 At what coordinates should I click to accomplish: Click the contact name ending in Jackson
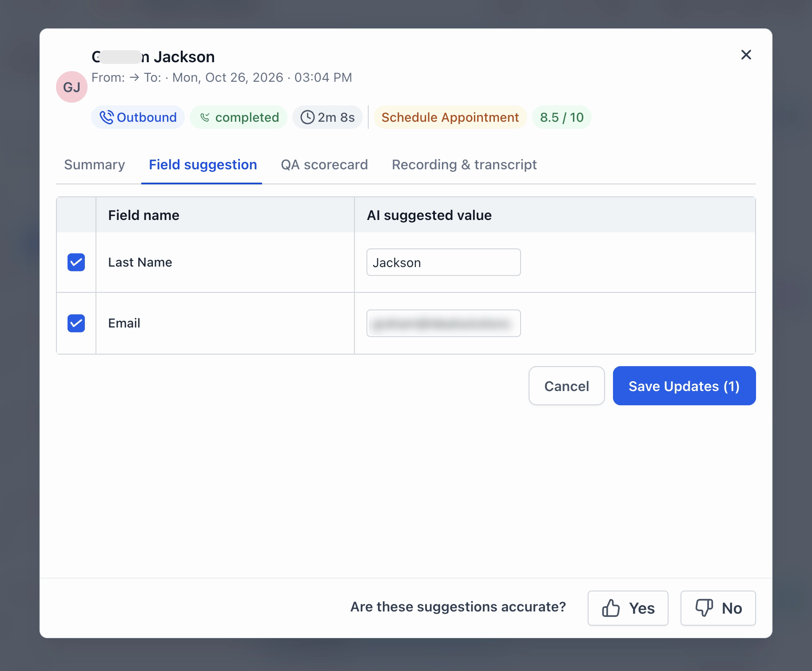153,57
